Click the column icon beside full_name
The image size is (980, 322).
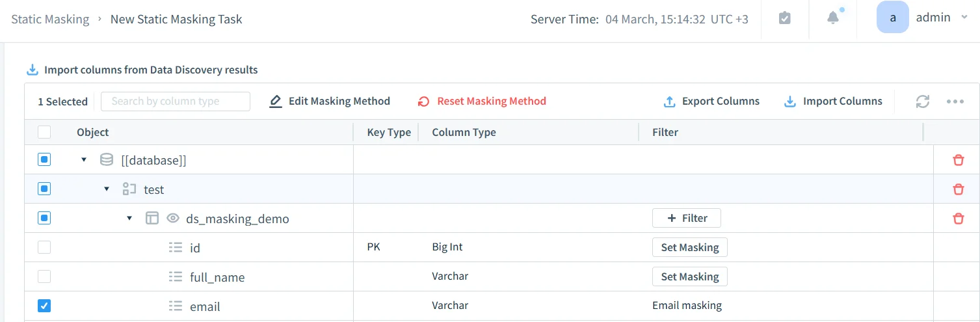(x=175, y=276)
